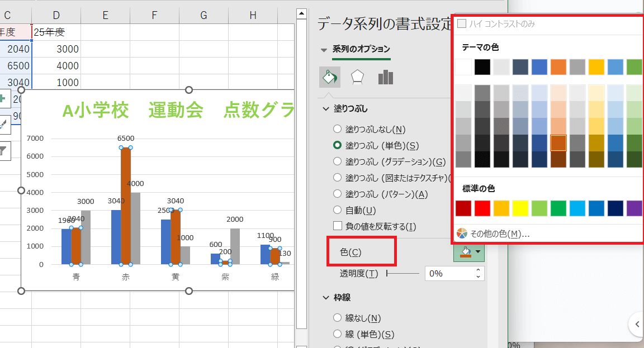Pick standard dark red color swatch
The height and width of the screenshot is (348, 644).
[463, 208]
